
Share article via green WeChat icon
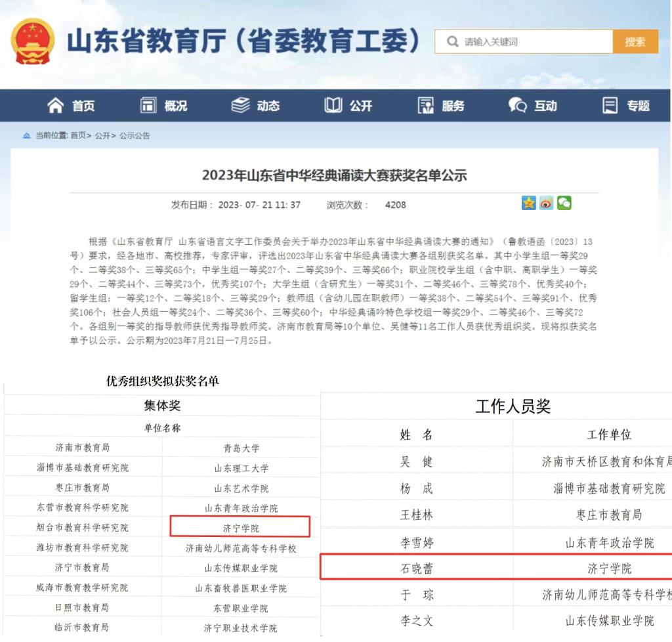click(564, 203)
